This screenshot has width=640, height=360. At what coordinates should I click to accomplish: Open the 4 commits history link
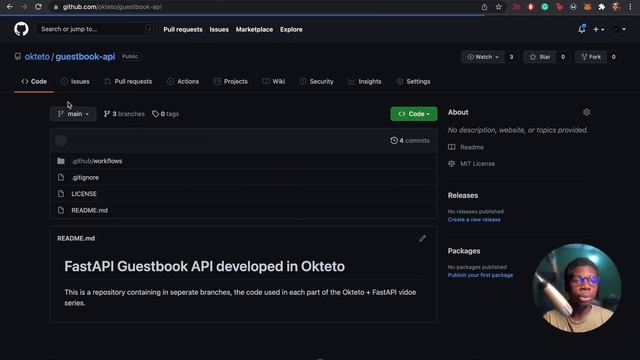[x=410, y=140]
